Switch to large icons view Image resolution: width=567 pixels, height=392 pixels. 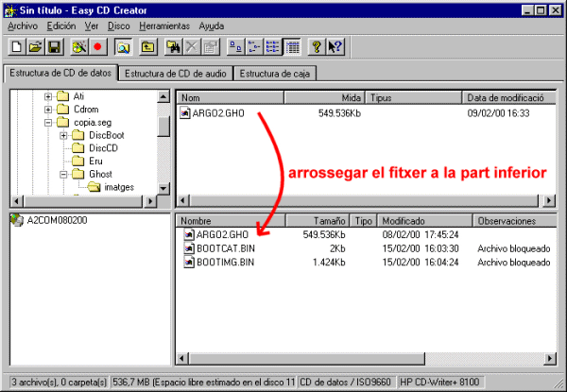[x=235, y=47]
